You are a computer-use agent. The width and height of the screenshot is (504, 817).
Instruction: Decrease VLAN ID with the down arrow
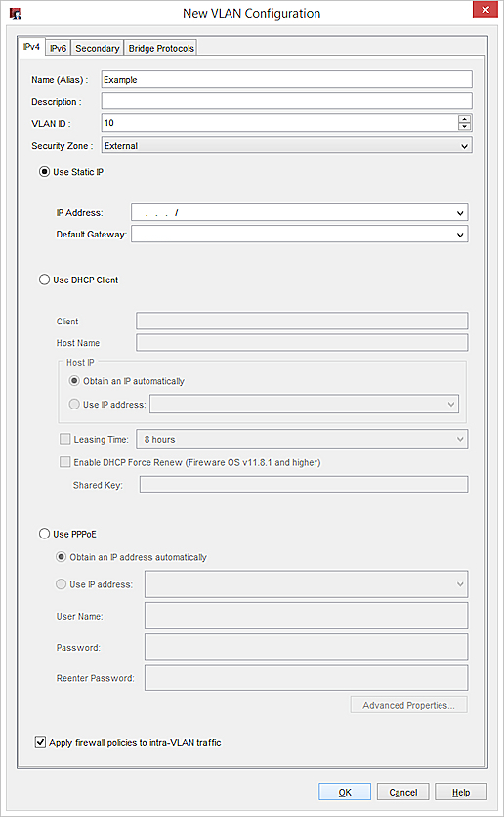[464, 127]
